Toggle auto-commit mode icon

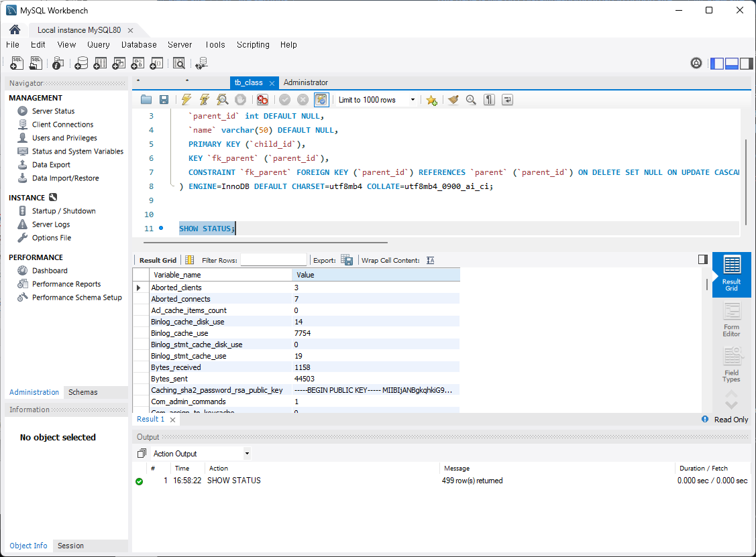321,100
